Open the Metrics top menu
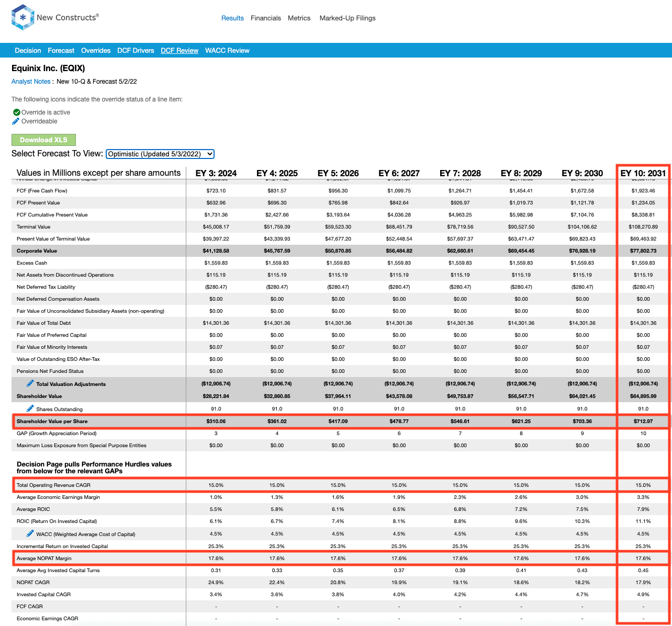The image size is (672, 626). [299, 18]
